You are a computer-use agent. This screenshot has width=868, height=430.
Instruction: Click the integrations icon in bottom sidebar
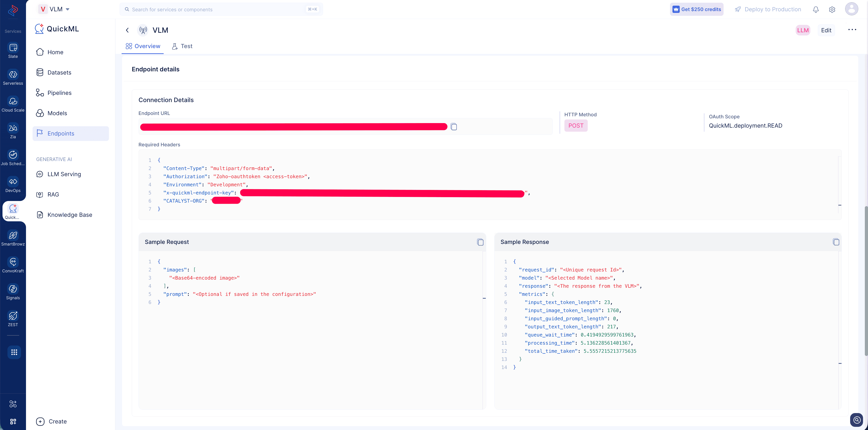13,404
